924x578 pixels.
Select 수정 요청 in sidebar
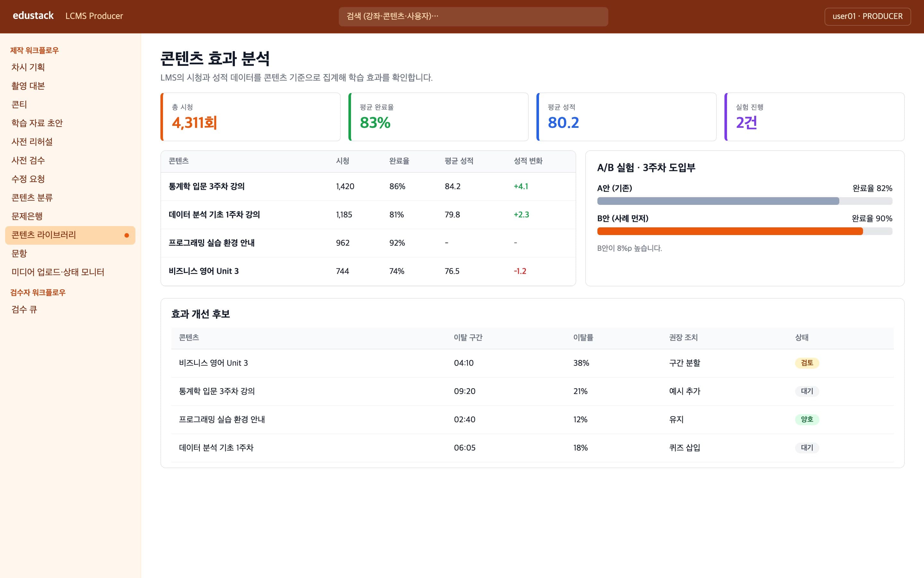point(70,179)
